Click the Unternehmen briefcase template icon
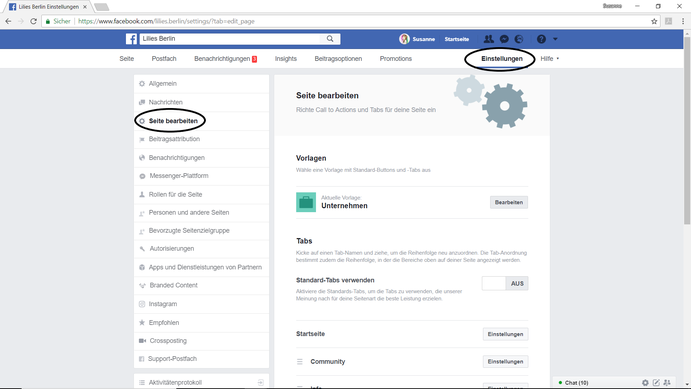Image resolution: width=691 pixels, height=389 pixels. (306, 202)
